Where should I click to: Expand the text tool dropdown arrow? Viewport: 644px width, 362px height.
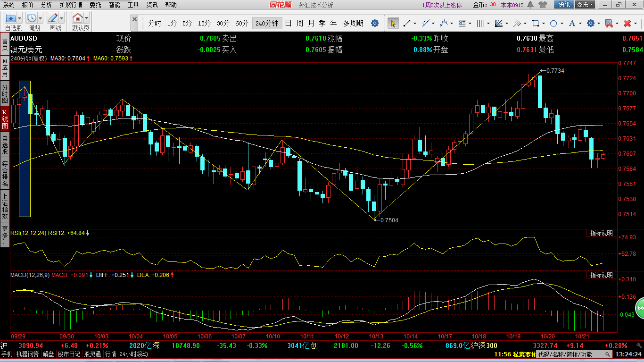[579, 23]
